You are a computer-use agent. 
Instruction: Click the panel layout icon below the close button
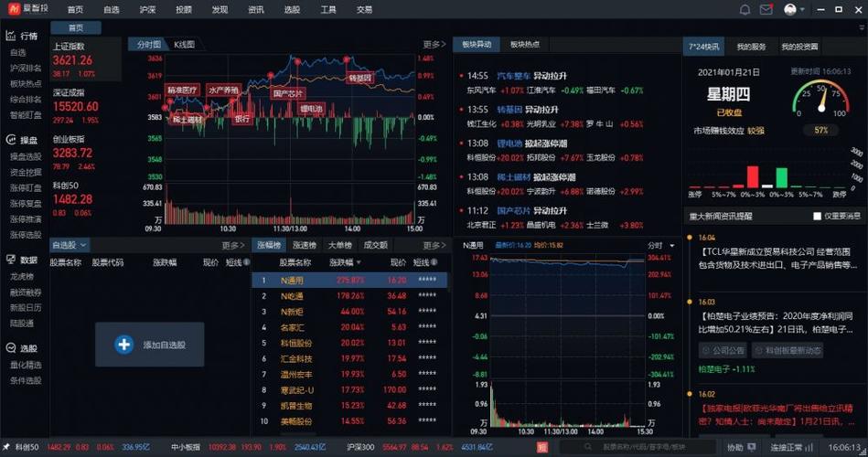pos(862,27)
